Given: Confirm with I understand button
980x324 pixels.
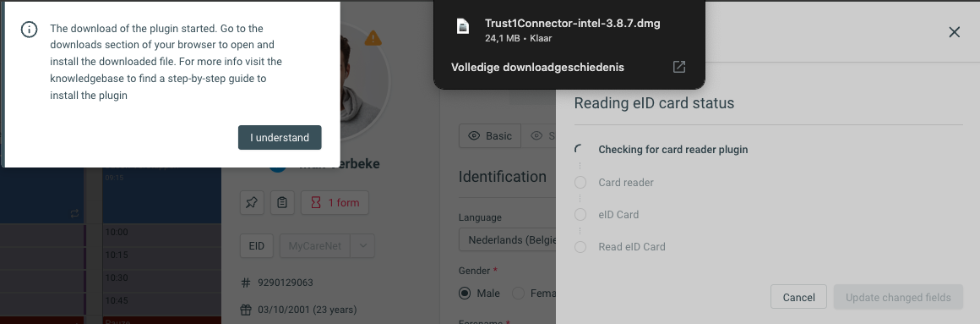Looking at the screenshot, I should (280, 138).
